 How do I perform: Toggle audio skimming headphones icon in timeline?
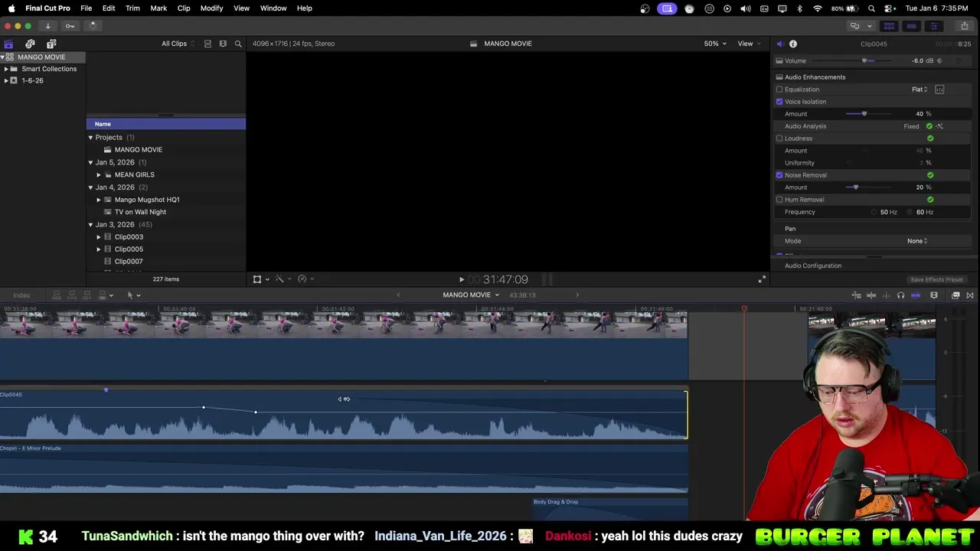click(x=900, y=295)
